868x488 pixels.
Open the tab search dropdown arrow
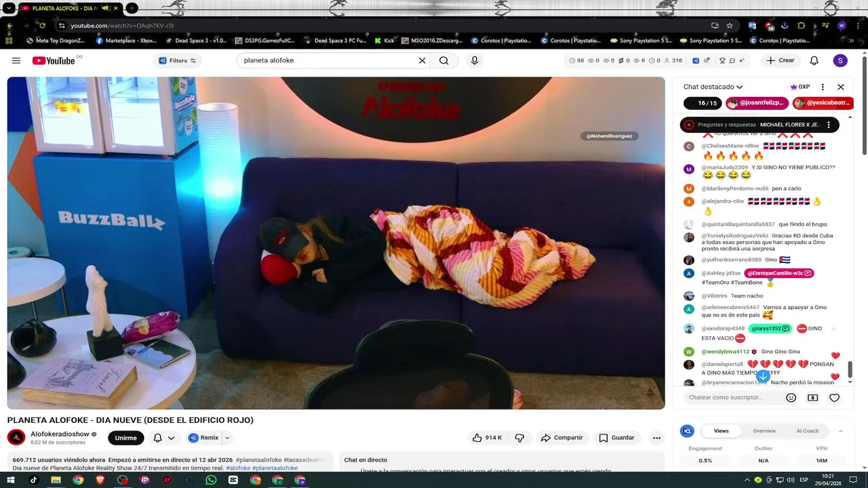coord(9,8)
